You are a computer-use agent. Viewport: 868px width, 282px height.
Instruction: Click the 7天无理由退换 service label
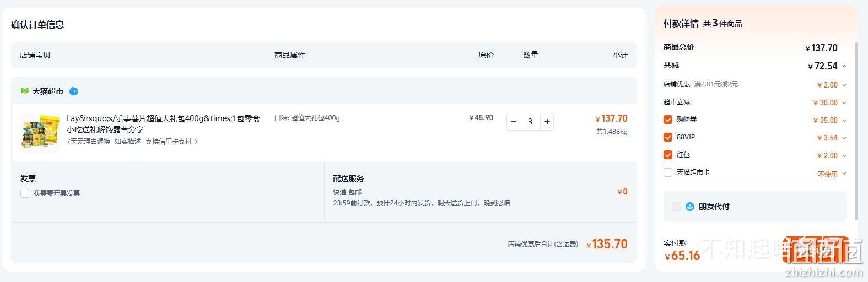88,142
